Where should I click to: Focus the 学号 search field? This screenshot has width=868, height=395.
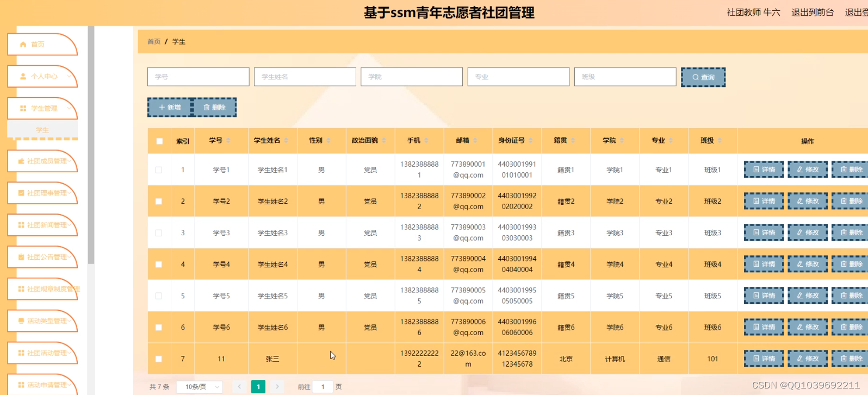(199, 77)
